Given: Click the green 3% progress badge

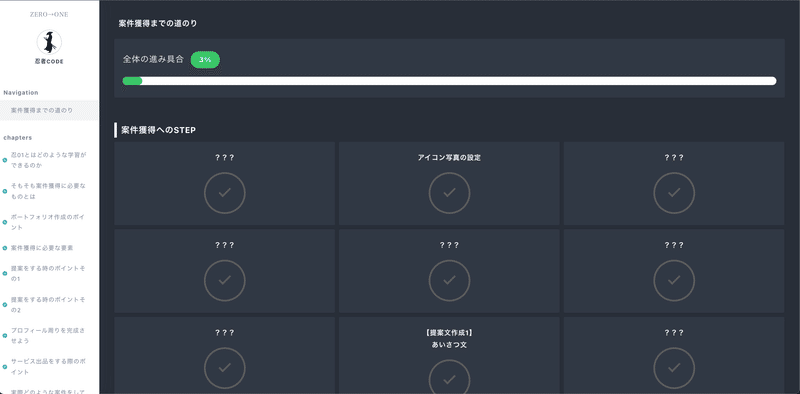Looking at the screenshot, I should [205, 60].
